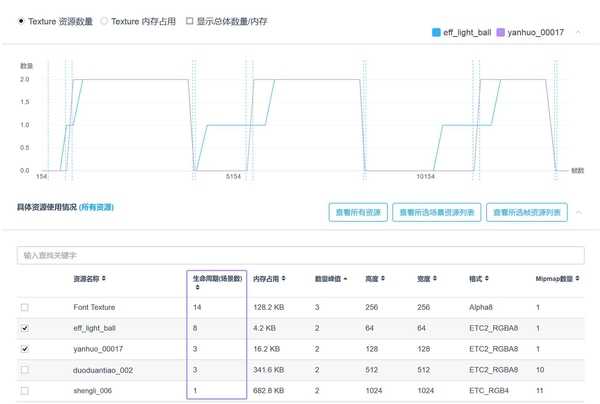Toggle 数量峰值 descending sort indicator
The height and width of the screenshot is (404, 600).
point(346,279)
